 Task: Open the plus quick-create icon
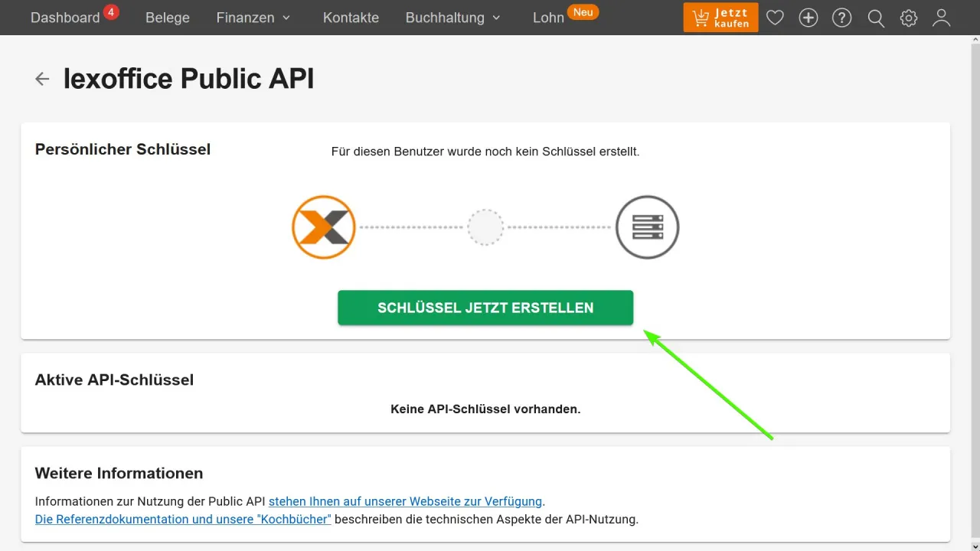(x=808, y=18)
